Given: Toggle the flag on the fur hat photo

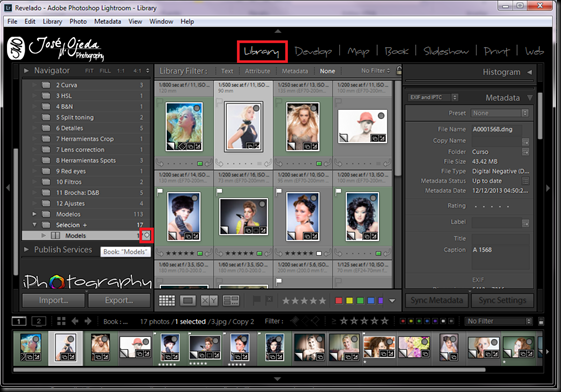Looking at the screenshot, I should [160, 191].
